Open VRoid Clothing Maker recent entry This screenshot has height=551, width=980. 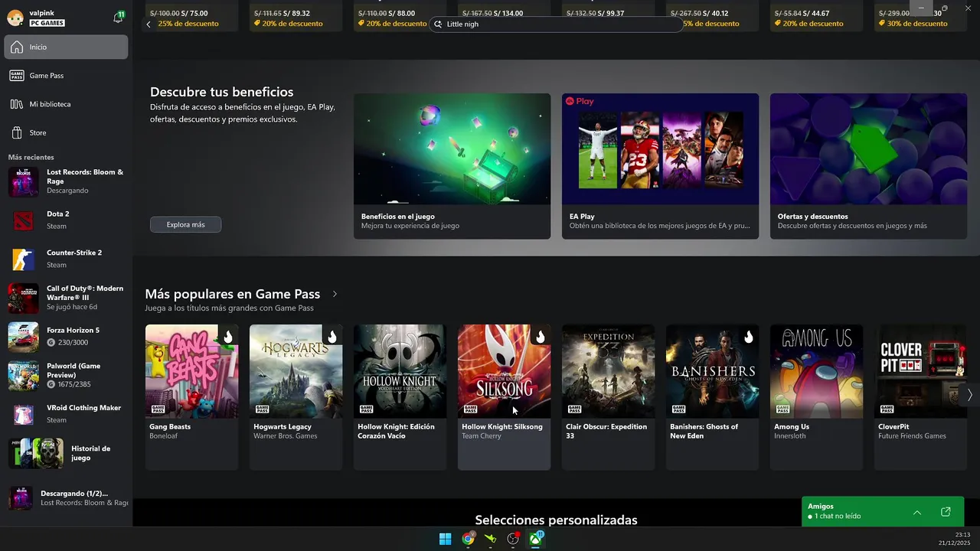click(x=66, y=414)
